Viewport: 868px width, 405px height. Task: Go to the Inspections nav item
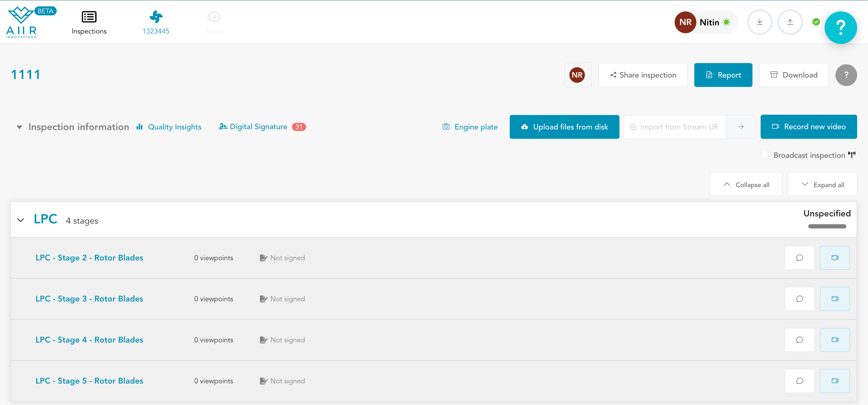click(x=89, y=22)
